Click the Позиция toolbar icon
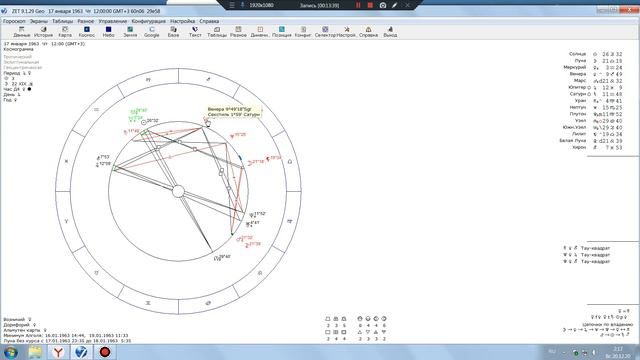Screen dimensions: 640x360 point(282,32)
